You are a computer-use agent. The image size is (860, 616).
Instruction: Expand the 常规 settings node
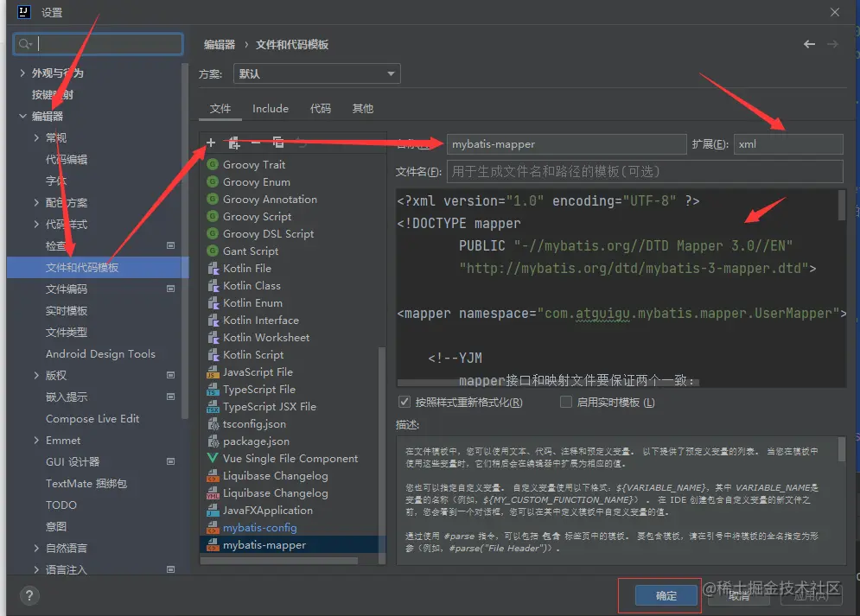click(36, 137)
